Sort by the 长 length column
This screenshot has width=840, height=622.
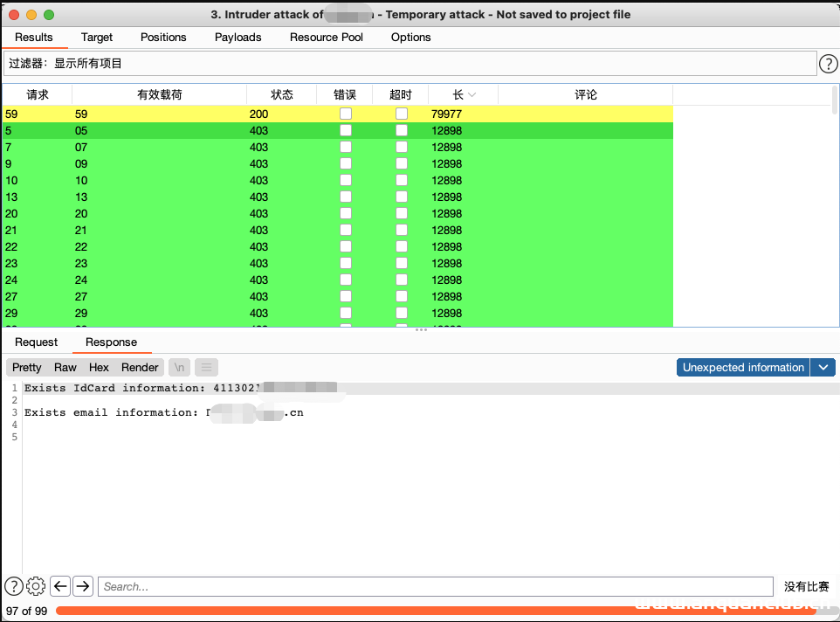[463, 95]
